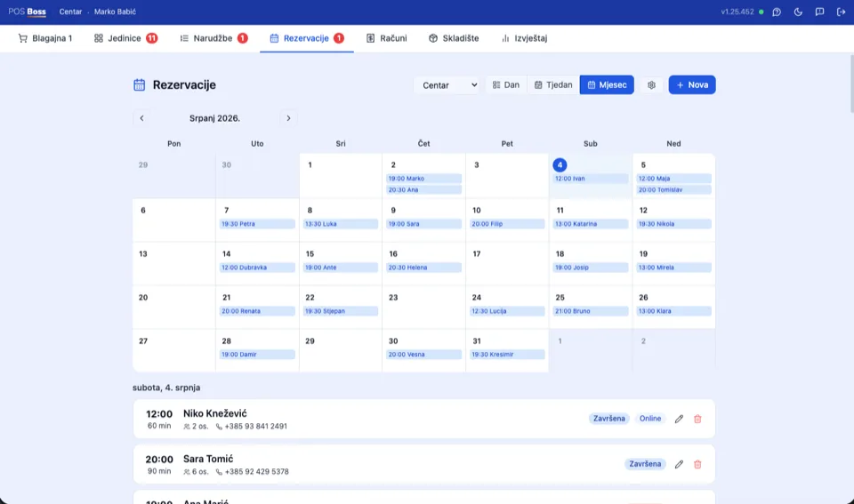Screen dimensions: 854x504
Task: Open 20:00 Vesna reservation entry
Action: pos(423,355)
